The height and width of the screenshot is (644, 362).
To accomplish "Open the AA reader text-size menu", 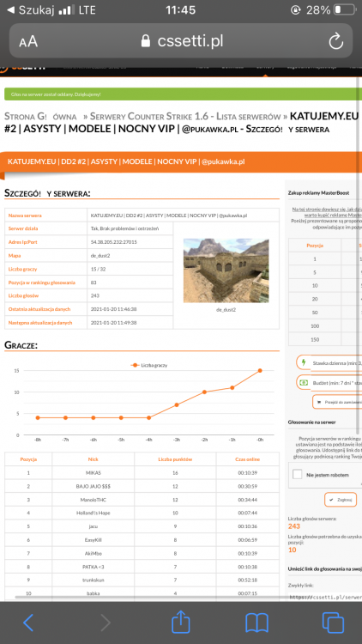I will pyautogui.click(x=28, y=41).
